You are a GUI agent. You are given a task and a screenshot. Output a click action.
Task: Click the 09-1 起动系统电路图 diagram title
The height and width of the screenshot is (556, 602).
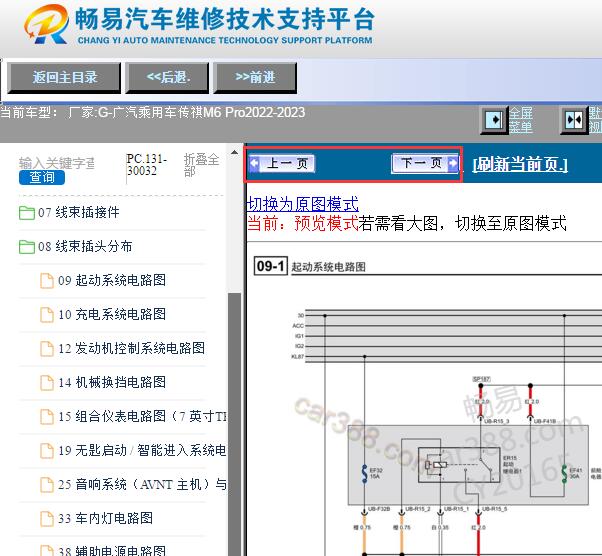point(310,266)
